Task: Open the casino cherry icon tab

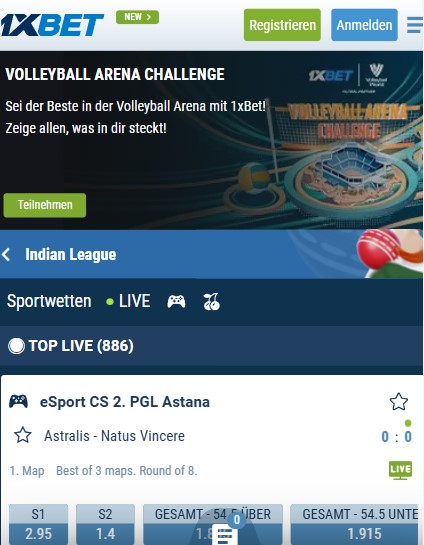Action: 212,301
